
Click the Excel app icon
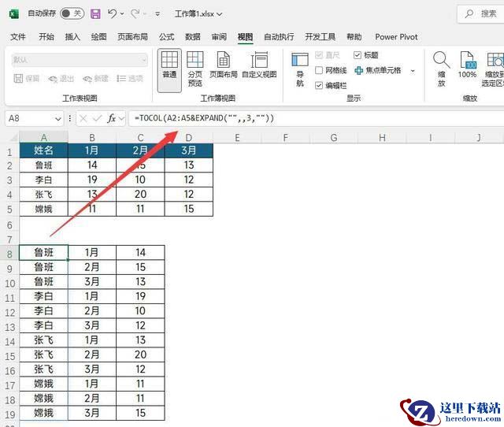point(13,14)
